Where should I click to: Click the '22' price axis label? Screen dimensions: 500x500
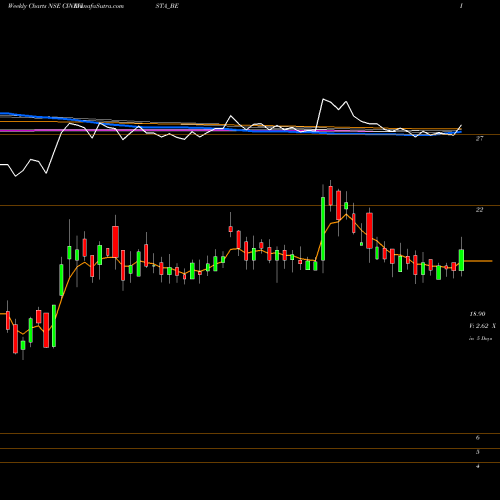pyautogui.click(x=479, y=210)
